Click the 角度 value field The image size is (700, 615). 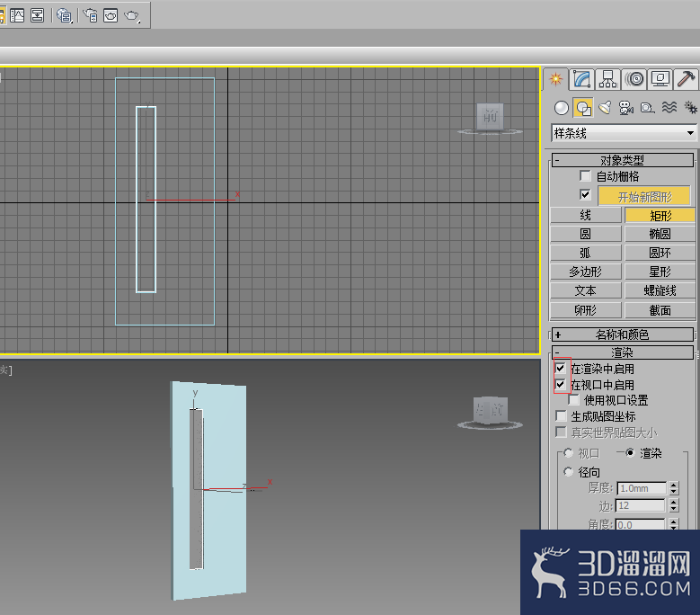click(641, 524)
